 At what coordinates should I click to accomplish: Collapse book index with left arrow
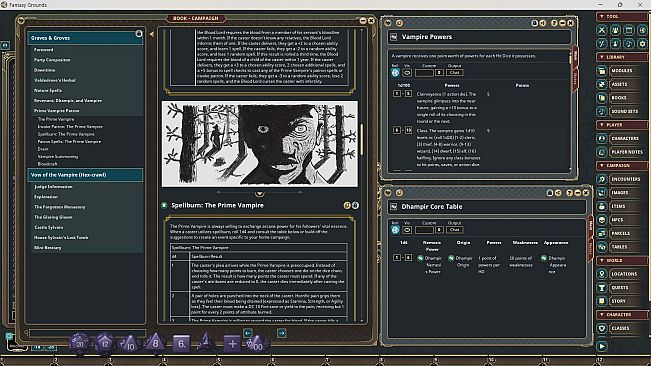pyautogui.click(x=152, y=34)
